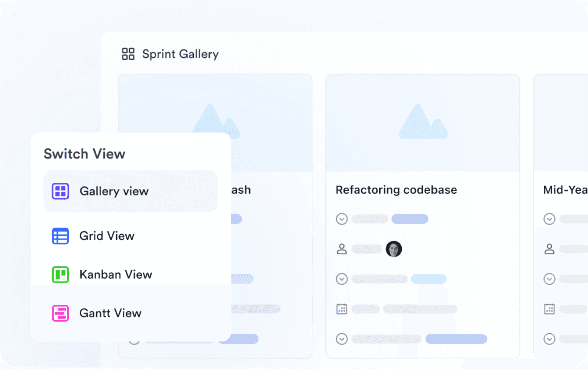
Task: Click the calendar icon in the Mid-Yea card
Action: pyautogui.click(x=549, y=309)
